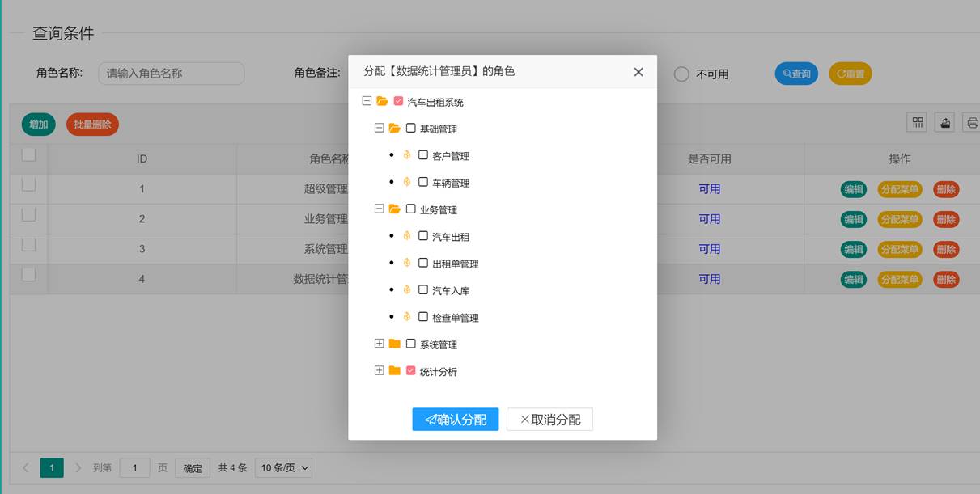
Task: Click 分配菜单 in row ID 2
Action: click(x=900, y=219)
